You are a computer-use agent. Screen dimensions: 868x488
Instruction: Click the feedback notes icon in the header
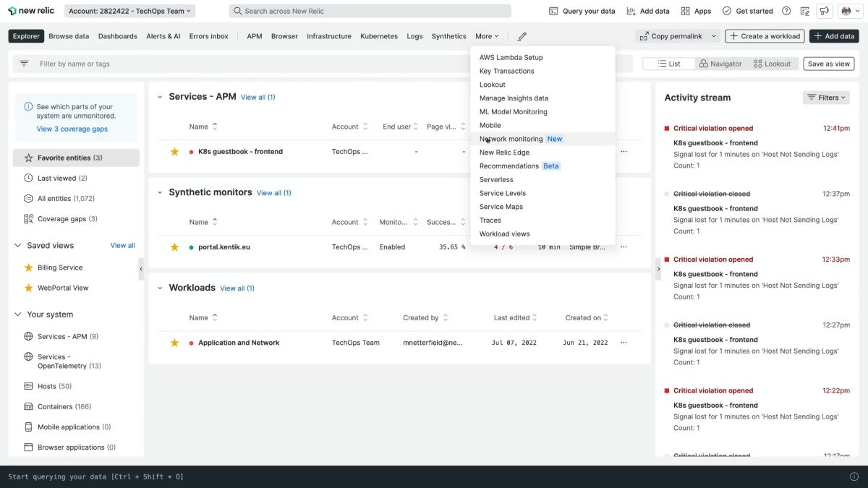tap(805, 11)
